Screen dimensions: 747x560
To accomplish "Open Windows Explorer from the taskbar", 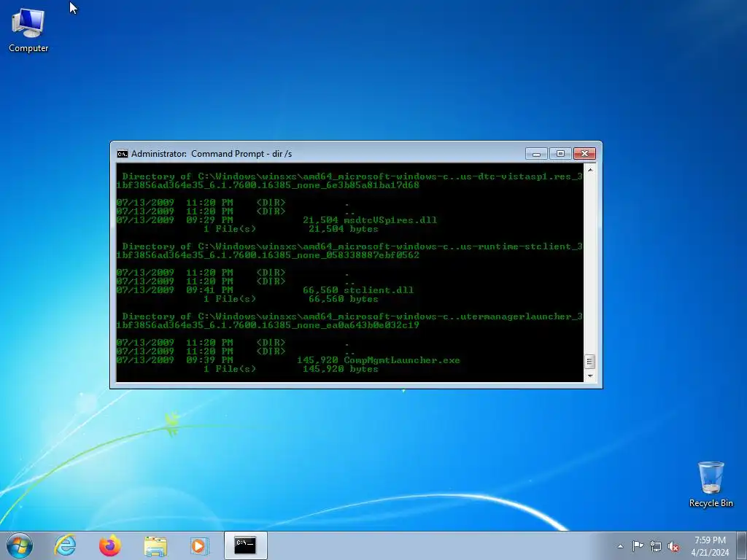I will click(155, 545).
